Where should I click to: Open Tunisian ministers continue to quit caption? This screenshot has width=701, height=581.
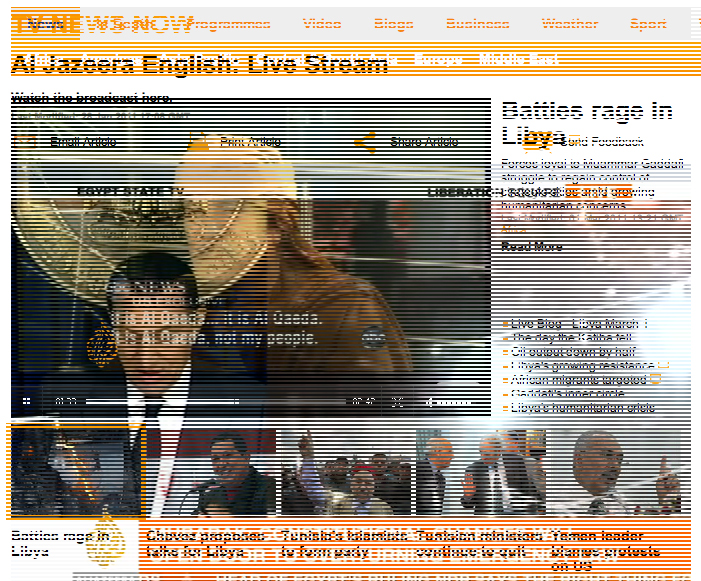click(x=479, y=543)
